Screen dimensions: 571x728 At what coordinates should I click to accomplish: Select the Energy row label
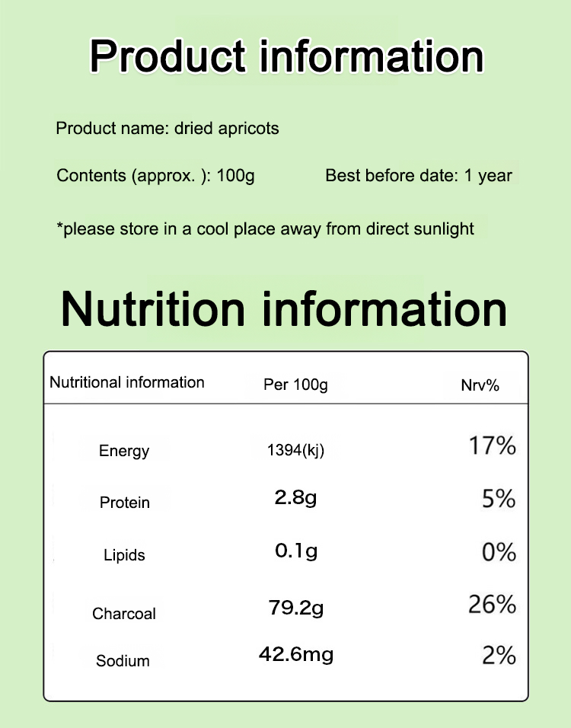[124, 451]
